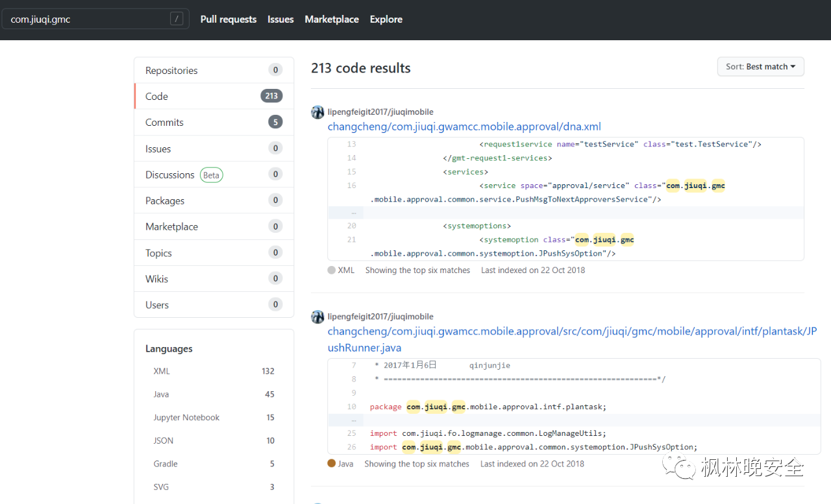Click 'Showing the top six matches' under JPushRunner.java
This screenshot has width=831, height=504.
coord(417,464)
